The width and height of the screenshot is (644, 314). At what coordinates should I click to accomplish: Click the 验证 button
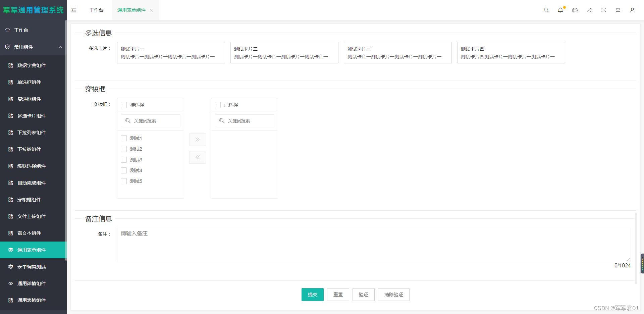point(364,295)
